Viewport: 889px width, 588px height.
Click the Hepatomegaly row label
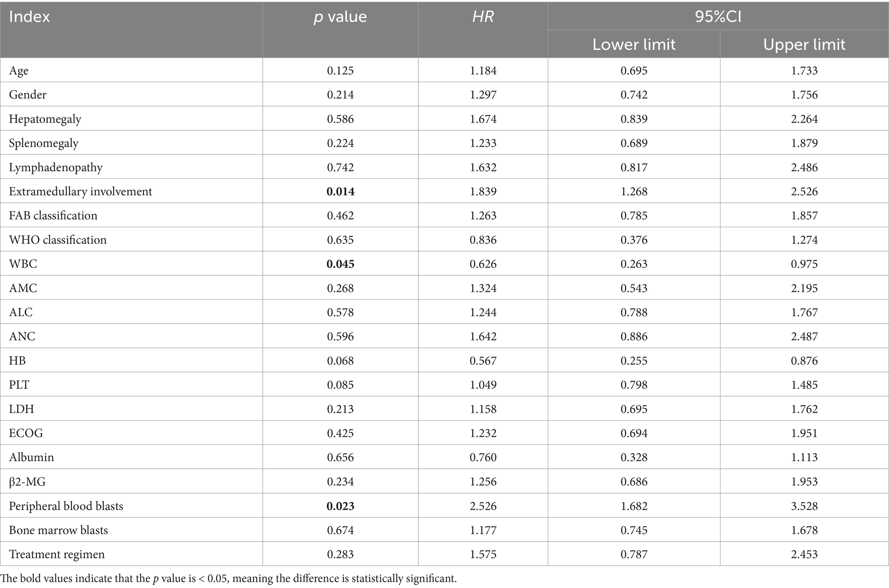coord(45,119)
